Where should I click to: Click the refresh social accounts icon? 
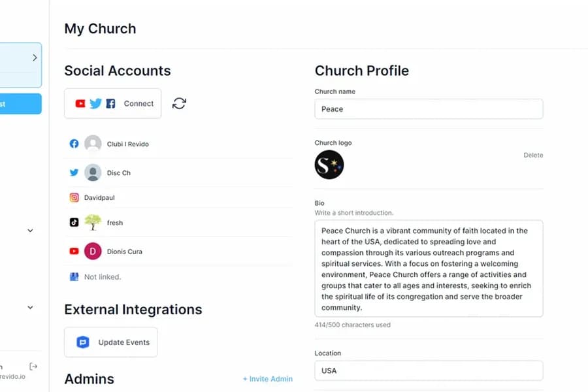click(179, 103)
